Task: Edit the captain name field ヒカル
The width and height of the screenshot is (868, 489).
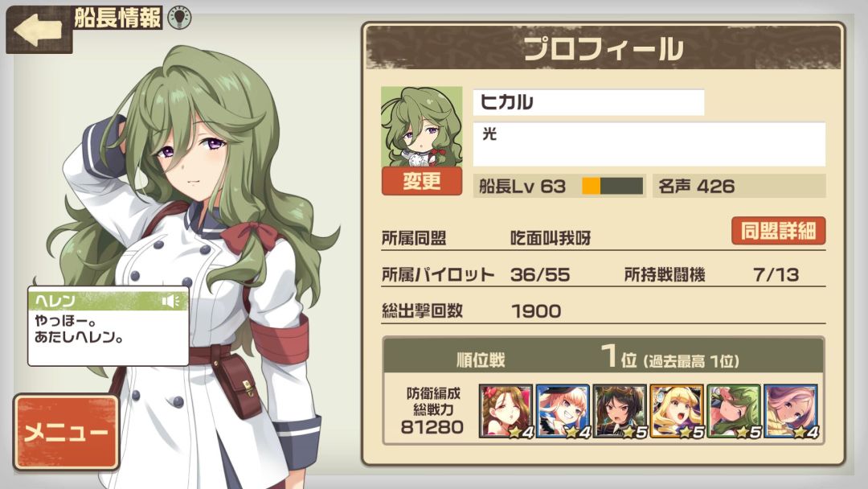Action: pos(588,102)
